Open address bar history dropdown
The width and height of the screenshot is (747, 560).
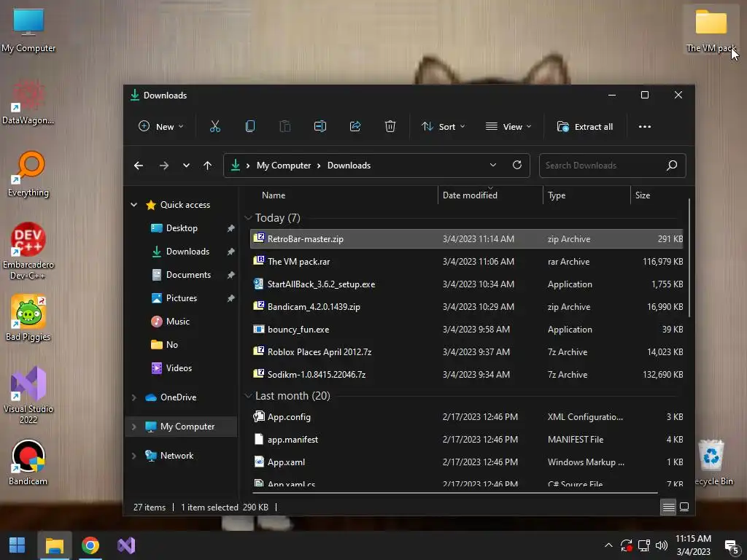point(493,166)
